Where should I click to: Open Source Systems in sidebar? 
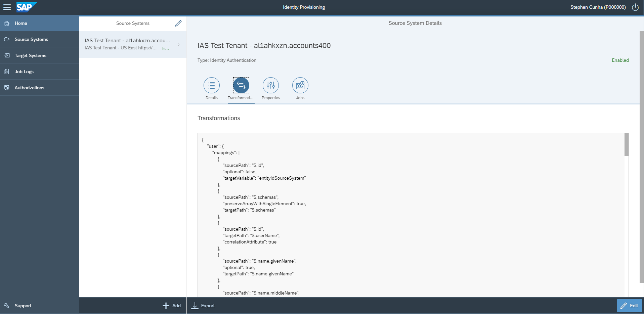pyautogui.click(x=40, y=39)
